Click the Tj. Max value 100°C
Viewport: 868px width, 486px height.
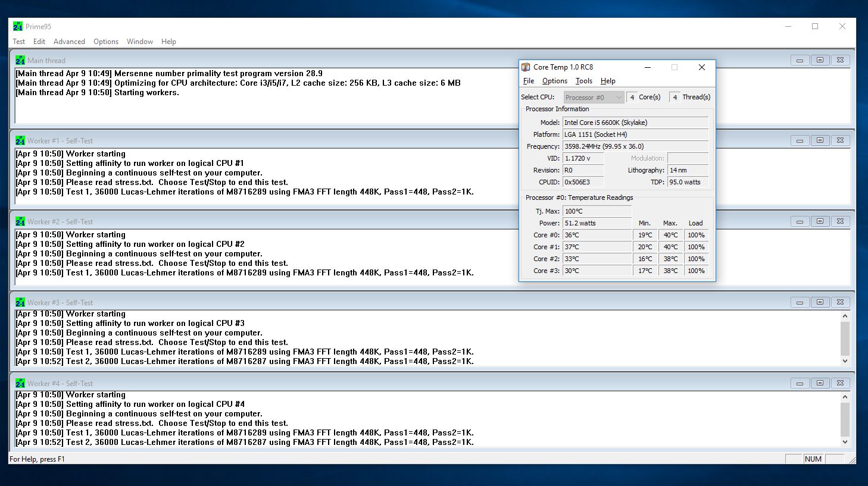(597, 211)
